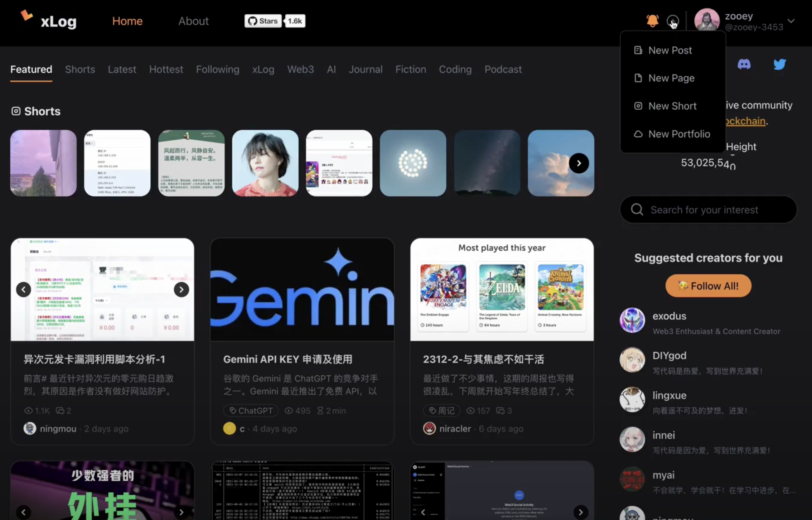Click the orange notification bell icon

tap(652, 21)
